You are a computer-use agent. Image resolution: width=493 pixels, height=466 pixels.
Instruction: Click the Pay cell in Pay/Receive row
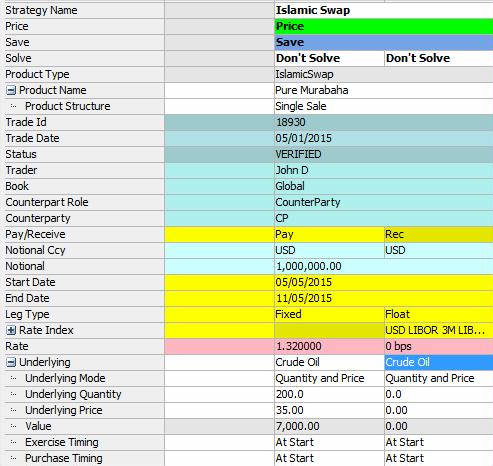329,234
